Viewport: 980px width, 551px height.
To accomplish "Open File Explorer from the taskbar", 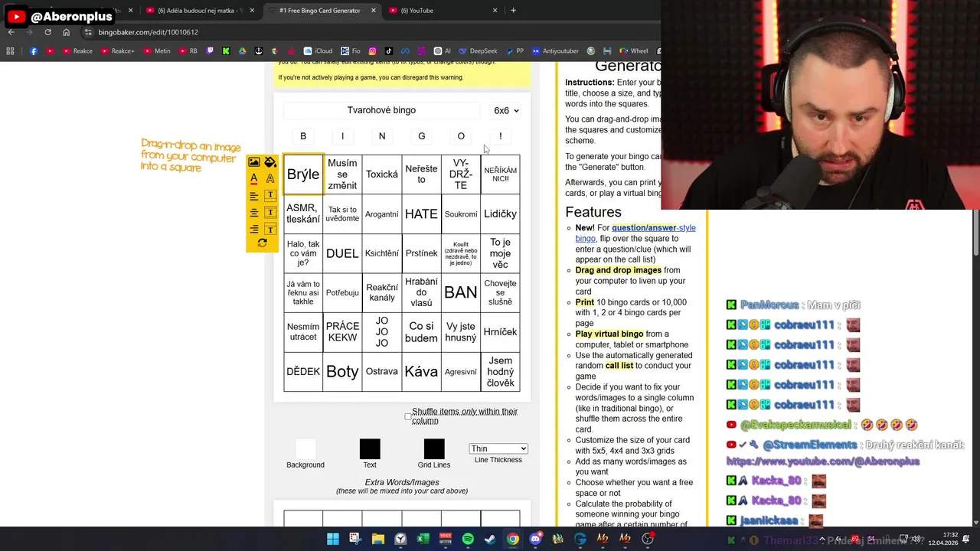I will pos(378,539).
